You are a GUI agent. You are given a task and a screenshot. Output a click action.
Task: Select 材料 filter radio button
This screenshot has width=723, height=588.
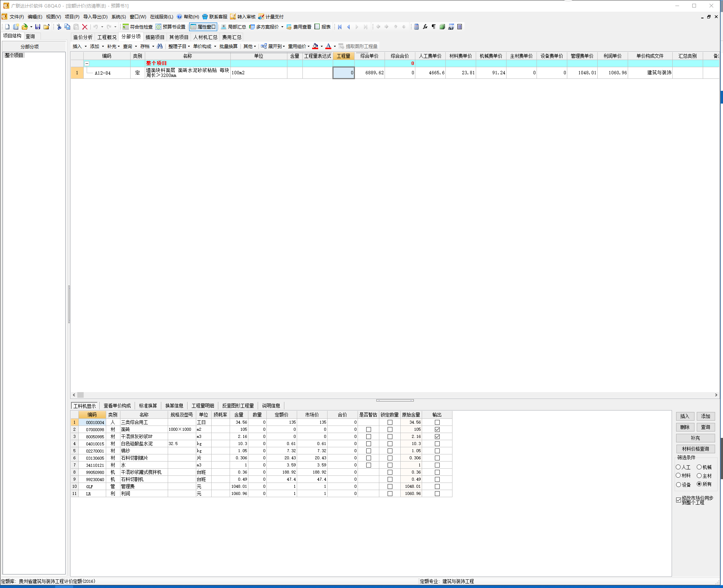tap(678, 475)
